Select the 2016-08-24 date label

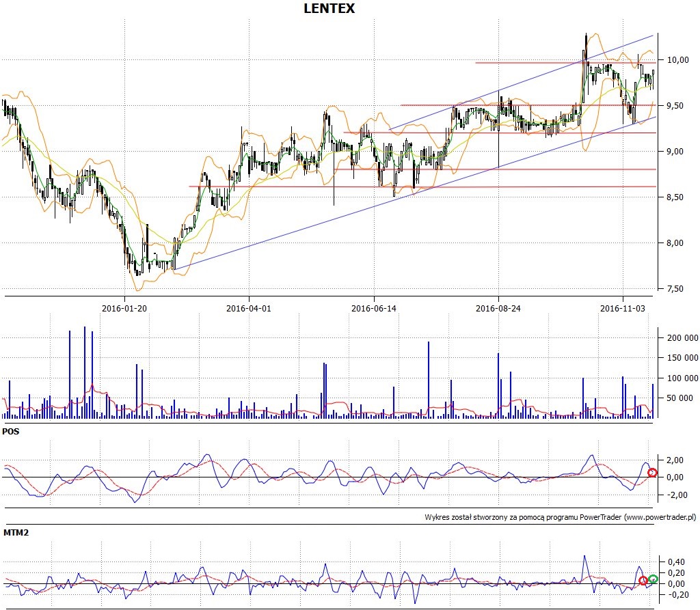tap(498, 308)
